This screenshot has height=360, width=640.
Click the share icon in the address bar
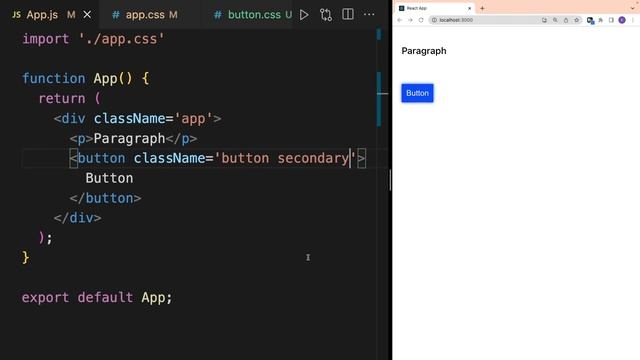coord(566,20)
